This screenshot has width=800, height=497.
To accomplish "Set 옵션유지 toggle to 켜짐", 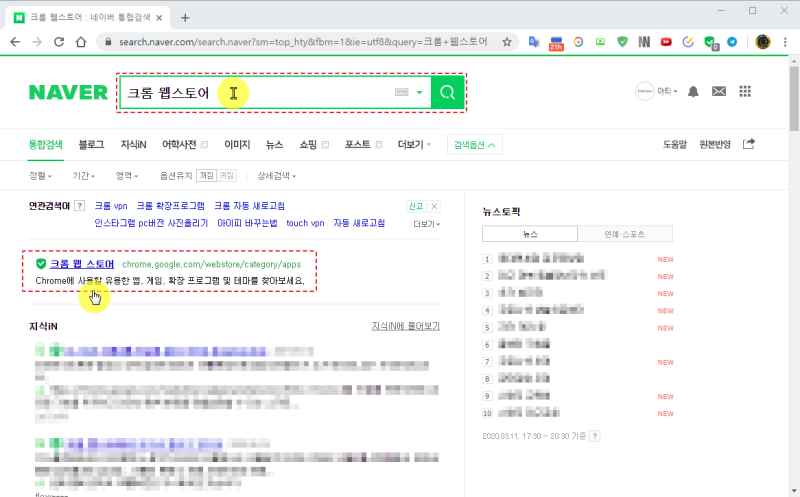I will [227, 176].
